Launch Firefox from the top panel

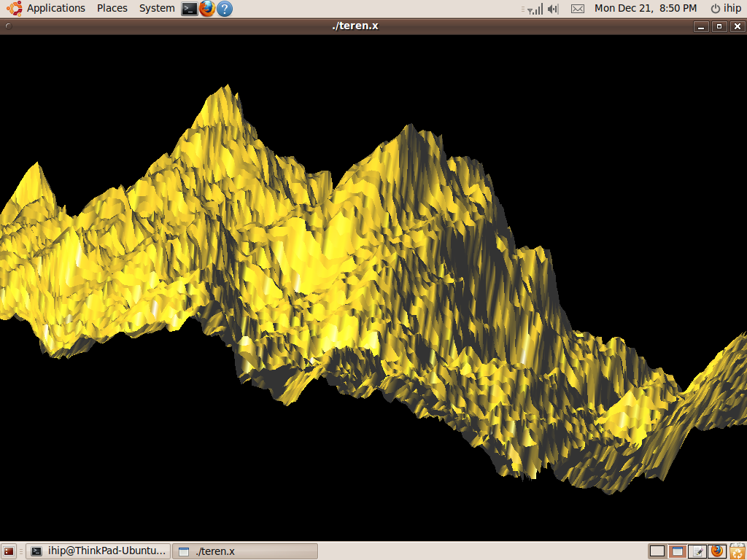[207, 9]
